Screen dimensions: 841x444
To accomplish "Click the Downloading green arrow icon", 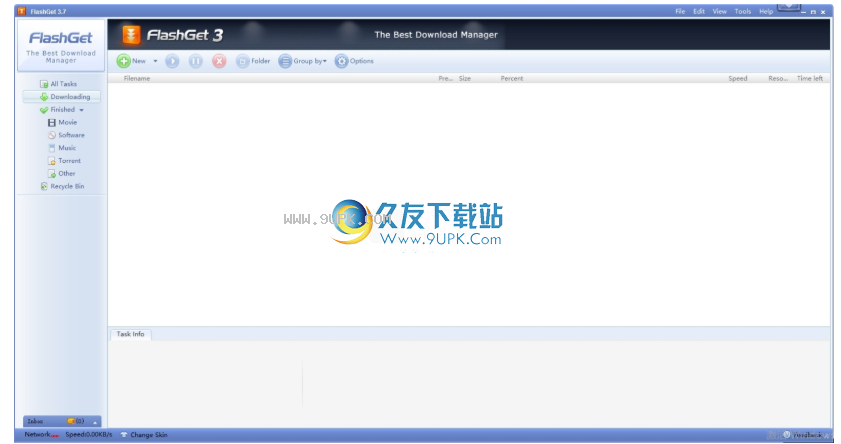I will pos(44,97).
